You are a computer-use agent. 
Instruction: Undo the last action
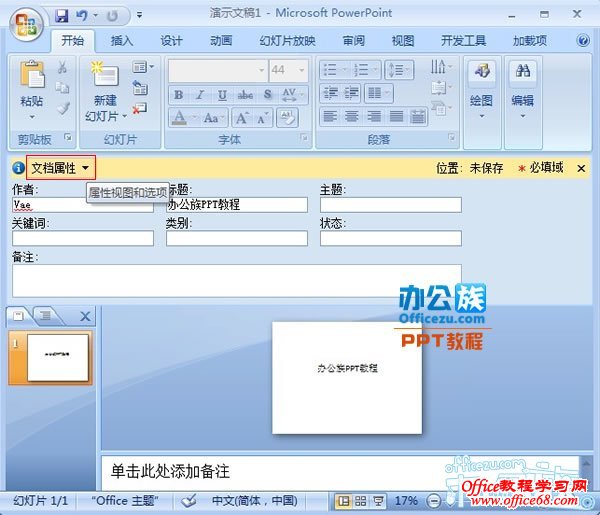tap(82, 16)
